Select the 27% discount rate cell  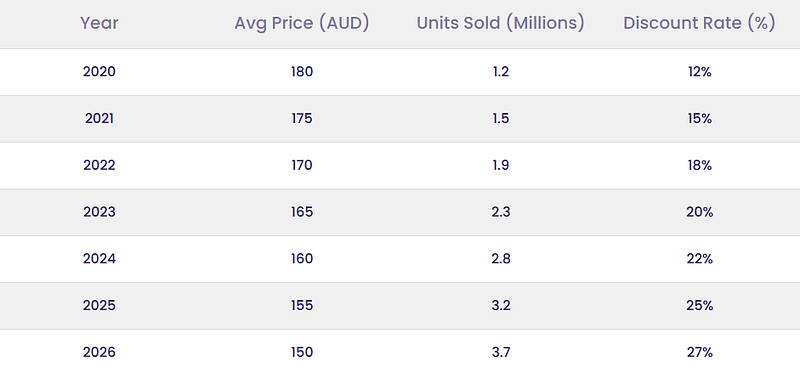[x=699, y=353]
